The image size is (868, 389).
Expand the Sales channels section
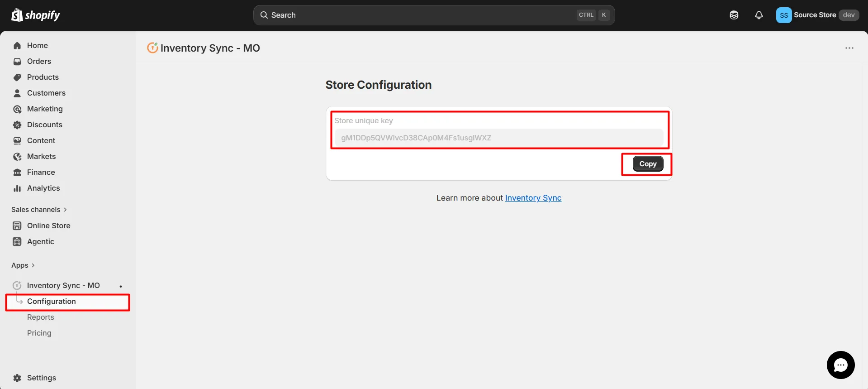(39, 209)
